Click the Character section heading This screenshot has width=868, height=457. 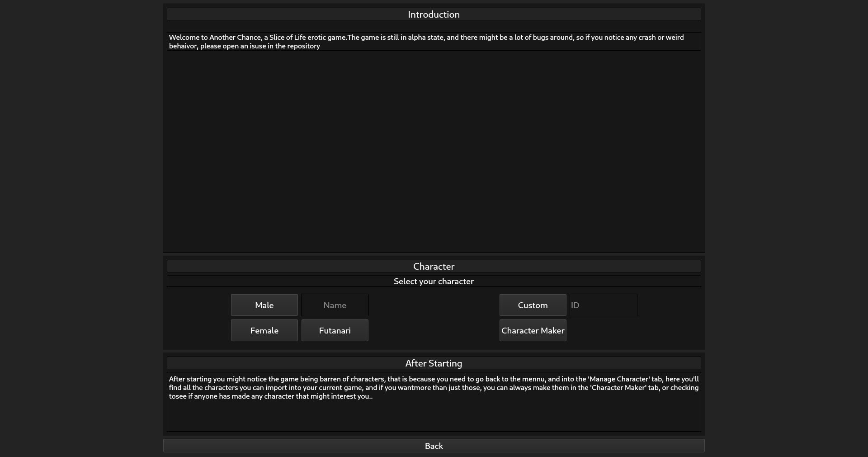pyautogui.click(x=434, y=266)
